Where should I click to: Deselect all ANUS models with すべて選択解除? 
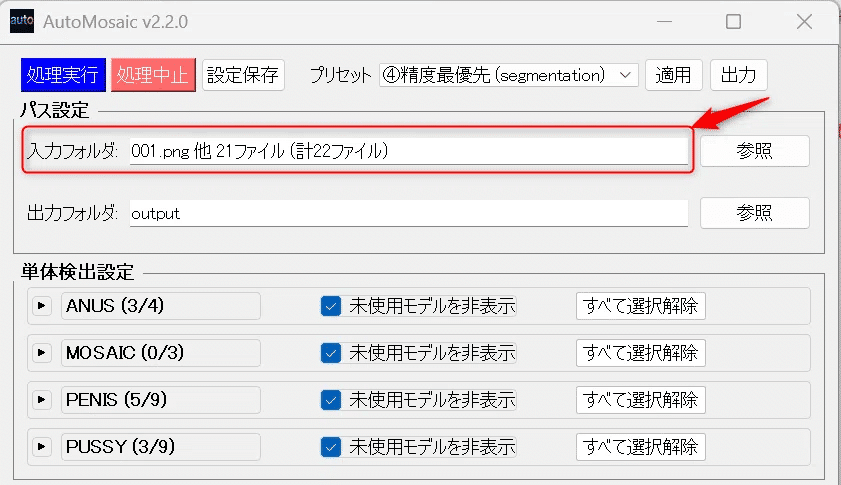tap(641, 306)
